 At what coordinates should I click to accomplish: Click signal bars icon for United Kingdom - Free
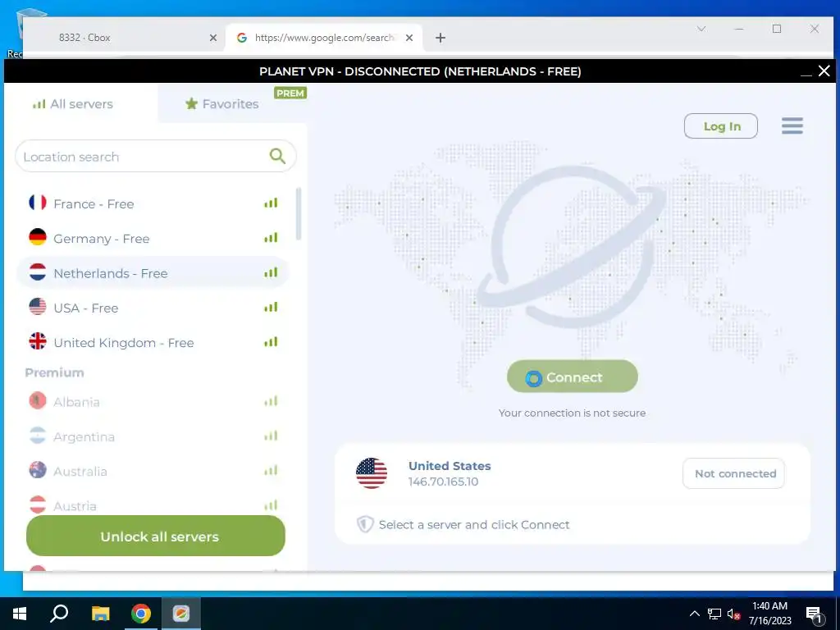click(271, 342)
